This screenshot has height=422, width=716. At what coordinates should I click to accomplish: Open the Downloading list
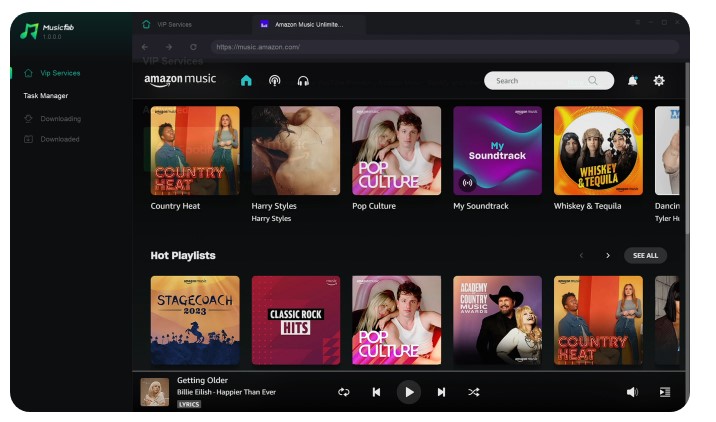coord(53,119)
